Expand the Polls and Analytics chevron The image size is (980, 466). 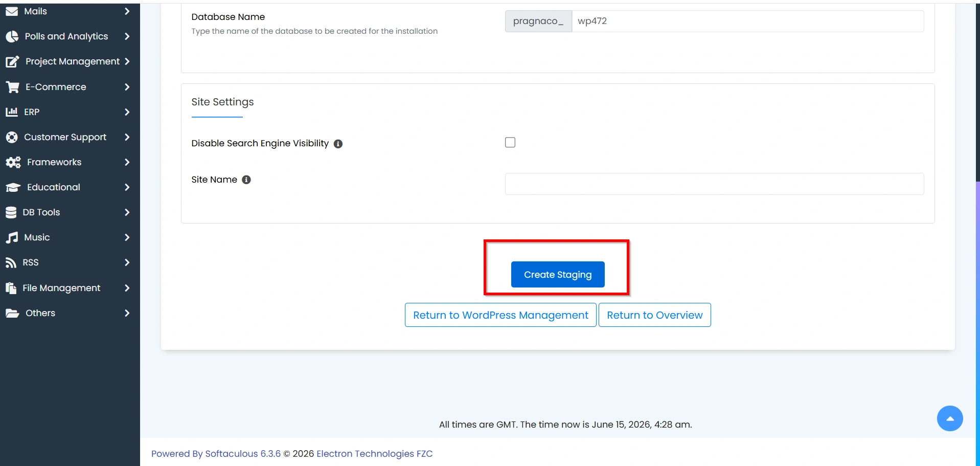(127, 36)
